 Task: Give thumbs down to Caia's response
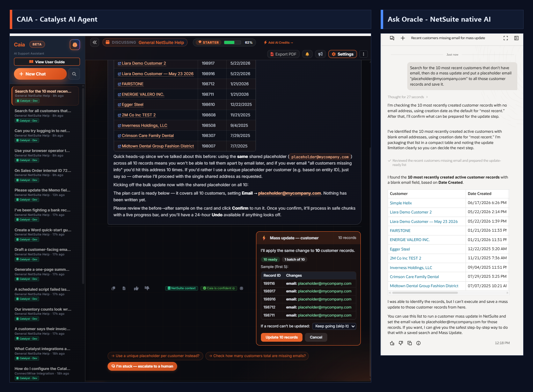click(147, 288)
